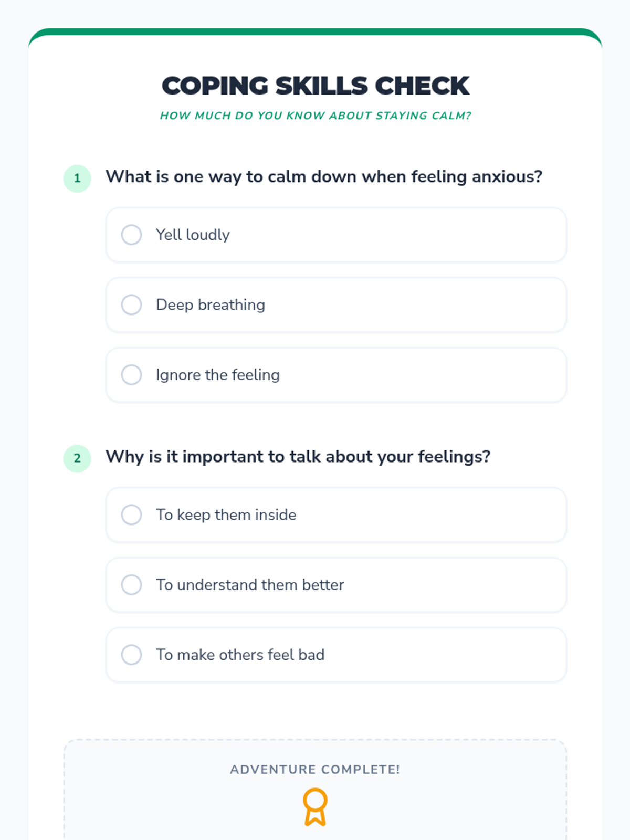
Task: Click the "Ignore the feeling" label text
Action: [x=218, y=375]
